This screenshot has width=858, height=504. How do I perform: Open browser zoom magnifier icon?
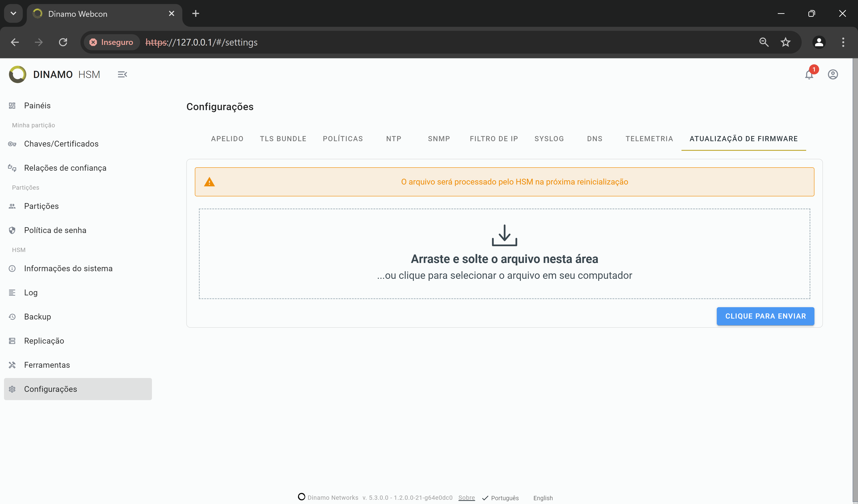tap(764, 42)
